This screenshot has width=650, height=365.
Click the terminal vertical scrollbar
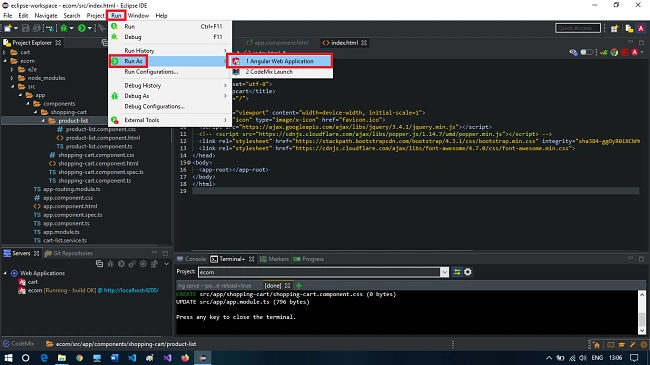coord(642,312)
